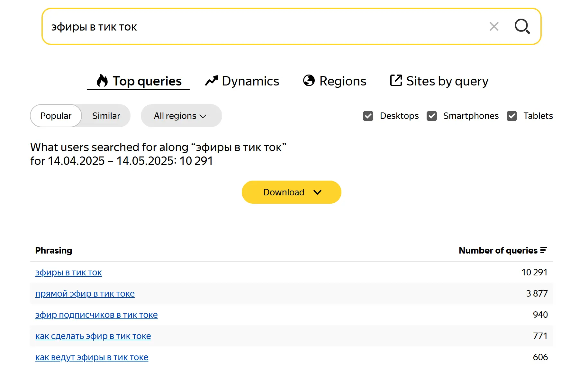Viewport: 588px width, 366px height.
Task: Click the 771 query count cell
Action: click(540, 336)
